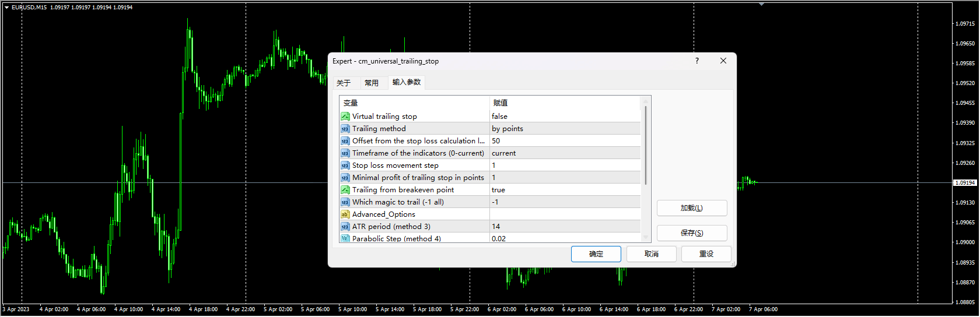
Task: Click the Offset value 50 field
Action: (x=565, y=141)
